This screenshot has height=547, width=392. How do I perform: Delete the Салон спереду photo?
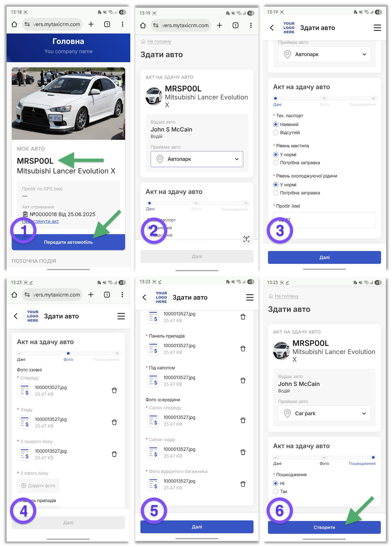tap(243, 420)
